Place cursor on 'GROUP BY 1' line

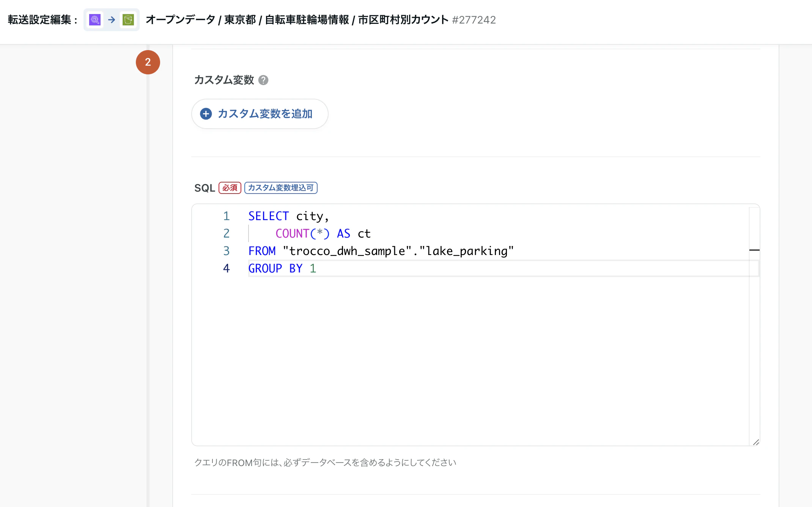click(x=282, y=268)
